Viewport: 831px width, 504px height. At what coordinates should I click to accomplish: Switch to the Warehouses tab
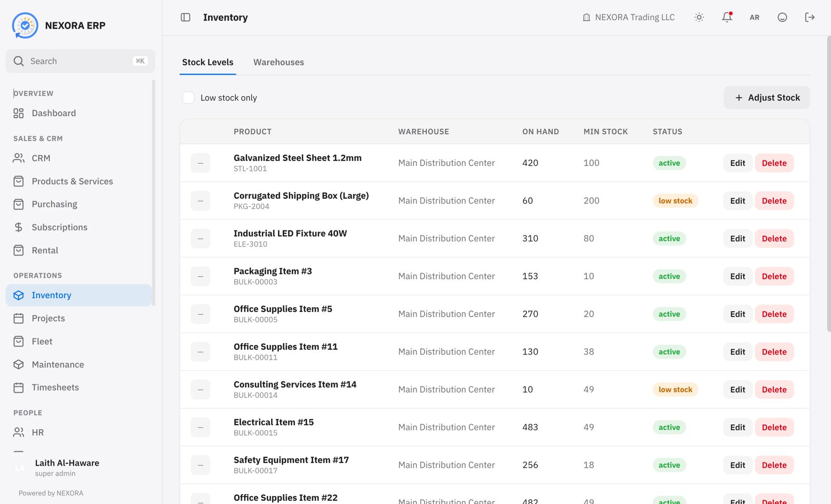click(x=279, y=62)
